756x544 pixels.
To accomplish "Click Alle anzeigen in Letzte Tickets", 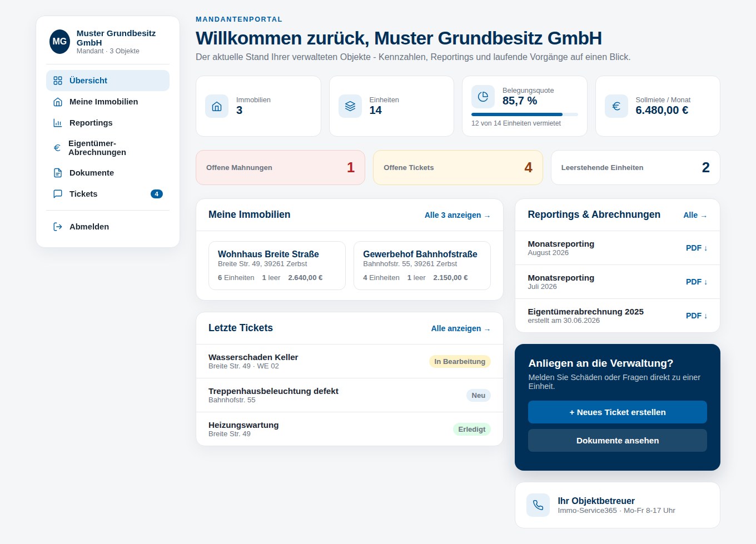I will tap(461, 328).
